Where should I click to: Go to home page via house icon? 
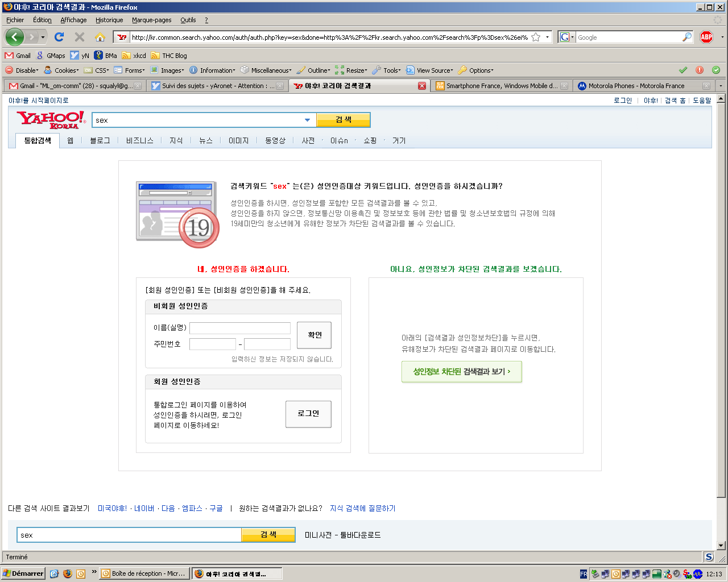click(x=100, y=38)
